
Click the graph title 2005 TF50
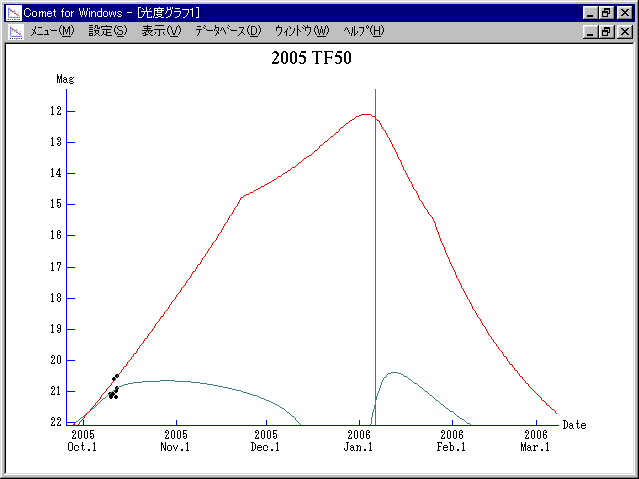coord(311,58)
